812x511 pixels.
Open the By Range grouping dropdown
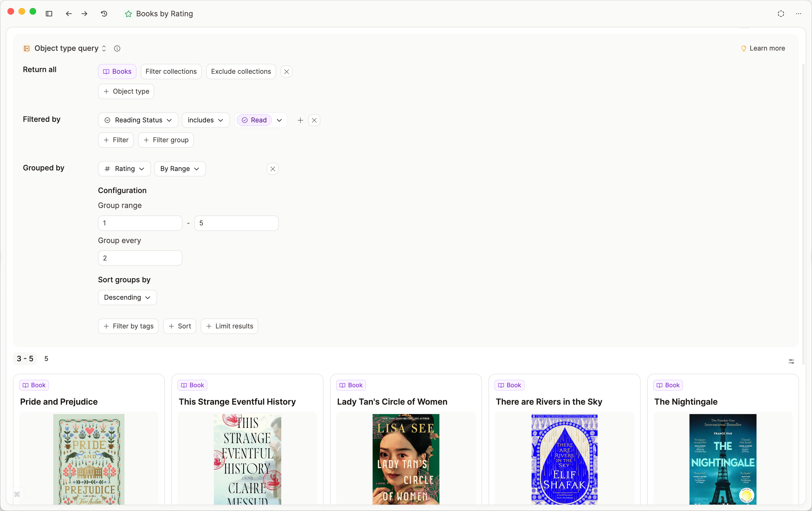[180, 169]
